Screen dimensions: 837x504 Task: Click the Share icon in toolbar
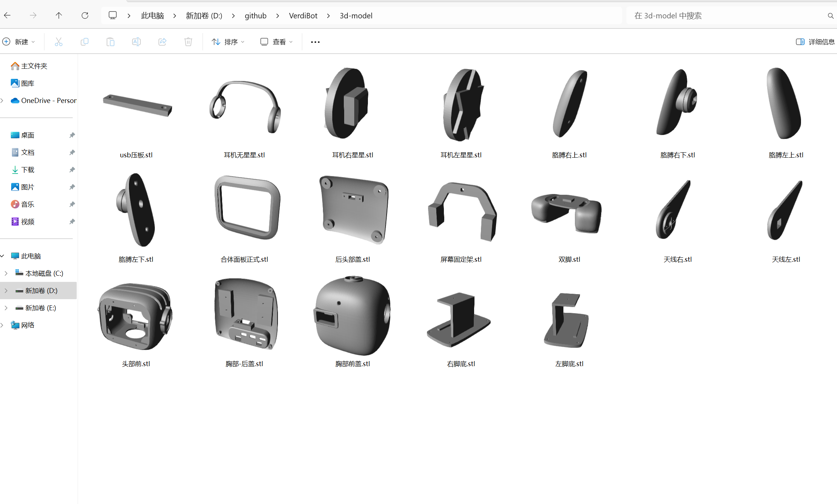162,42
